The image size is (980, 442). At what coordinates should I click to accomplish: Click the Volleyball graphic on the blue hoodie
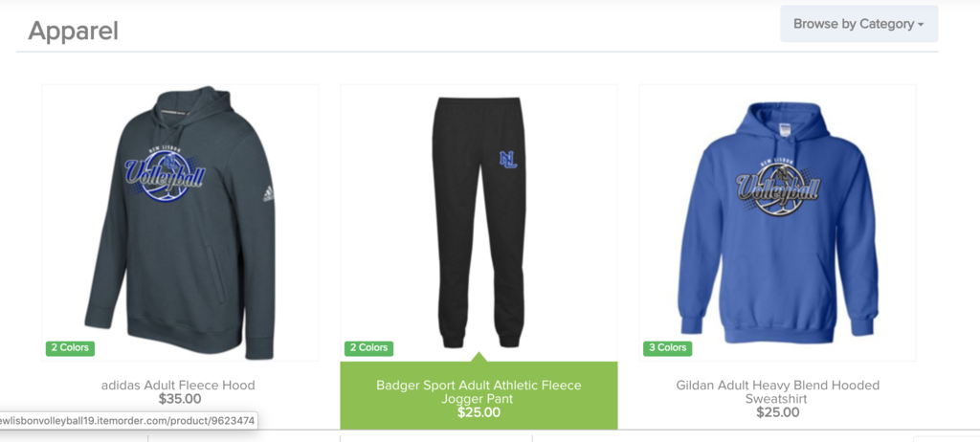point(778,187)
